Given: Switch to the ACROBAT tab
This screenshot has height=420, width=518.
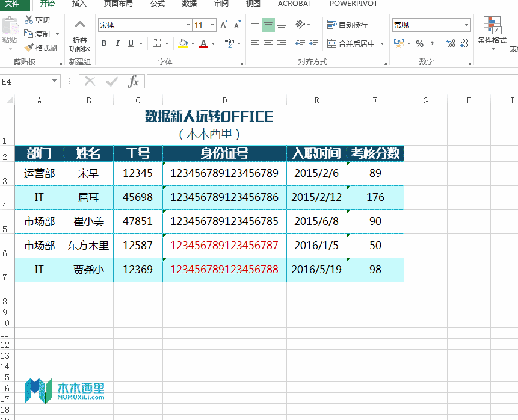Looking at the screenshot, I should (x=295, y=4).
